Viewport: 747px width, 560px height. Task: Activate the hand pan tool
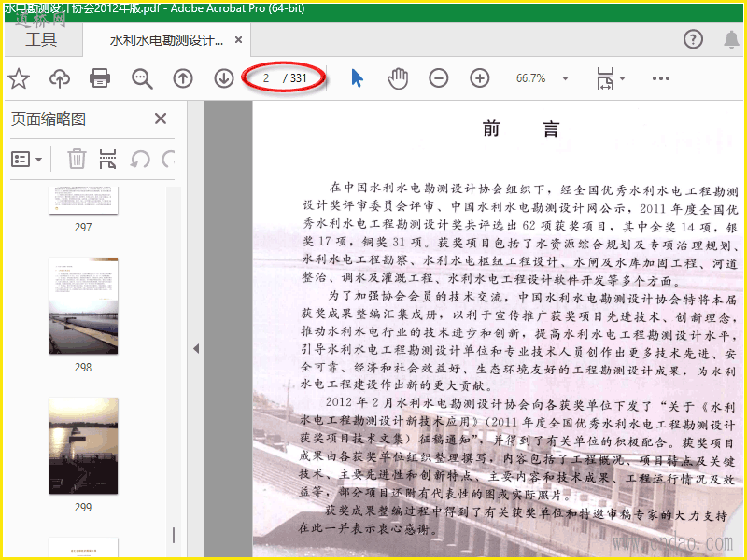pyautogui.click(x=398, y=78)
